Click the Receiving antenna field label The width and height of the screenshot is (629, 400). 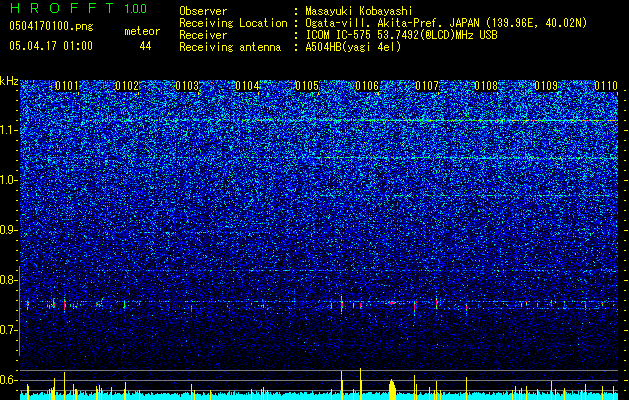click(x=230, y=47)
